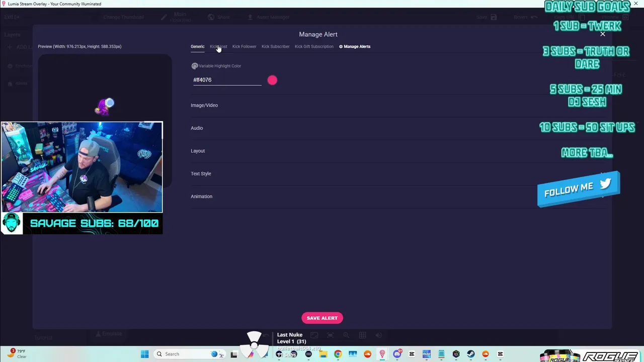Image resolution: width=644 pixels, height=362 pixels.
Task: Open Discord from the taskbar
Action: tap(397, 354)
